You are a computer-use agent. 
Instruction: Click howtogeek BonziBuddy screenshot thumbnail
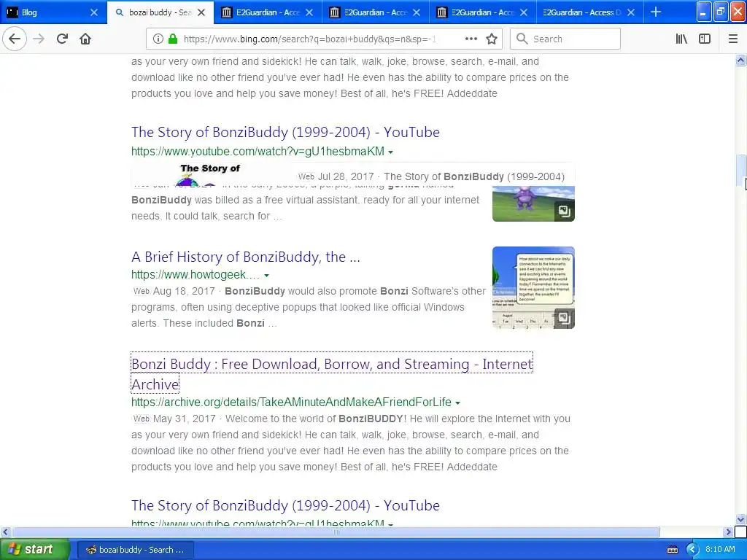pos(533,287)
